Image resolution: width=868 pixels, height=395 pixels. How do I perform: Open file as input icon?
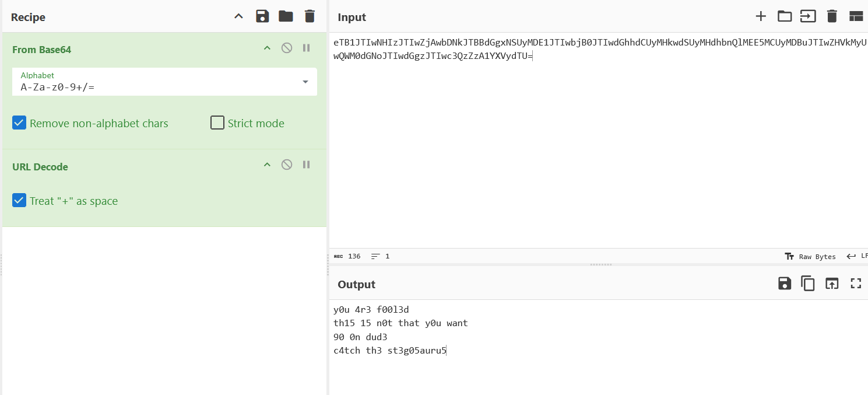coord(808,16)
